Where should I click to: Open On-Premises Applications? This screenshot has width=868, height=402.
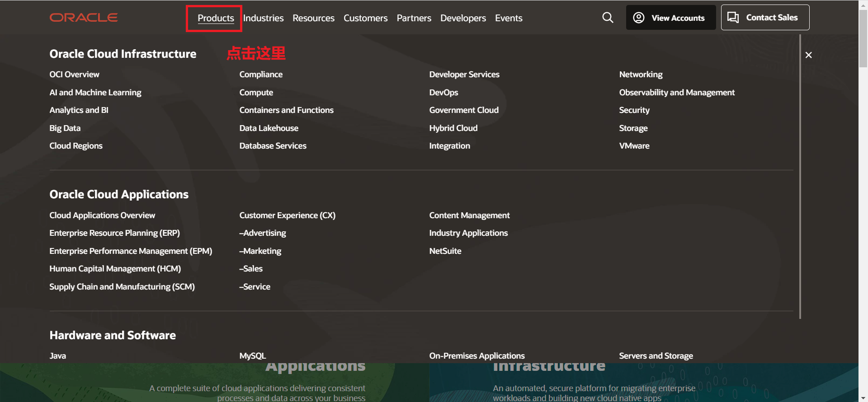click(477, 356)
